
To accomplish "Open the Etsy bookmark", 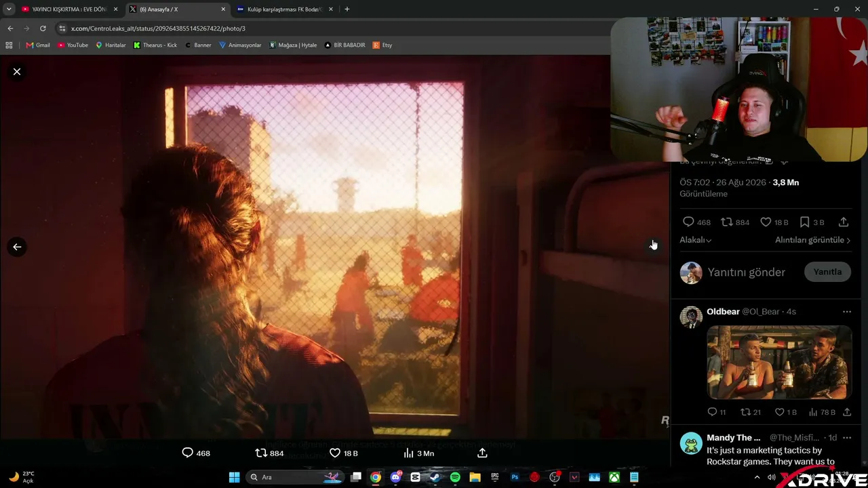I will [x=382, y=45].
